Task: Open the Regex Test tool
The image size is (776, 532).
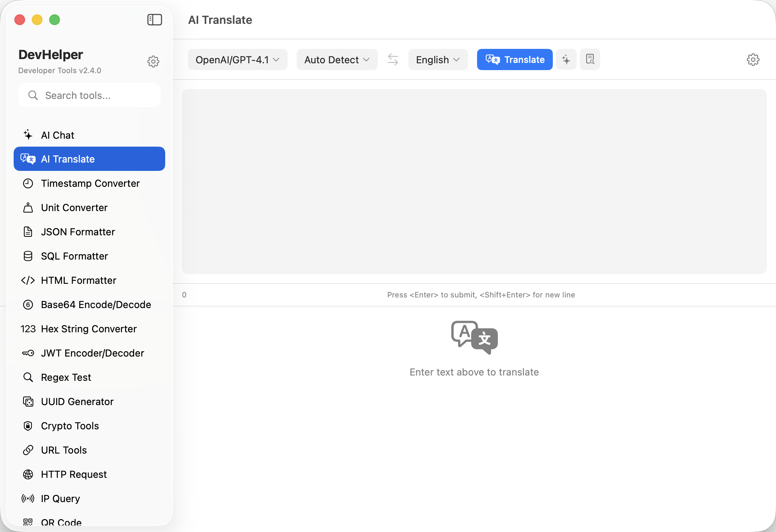Action: [66, 377]
